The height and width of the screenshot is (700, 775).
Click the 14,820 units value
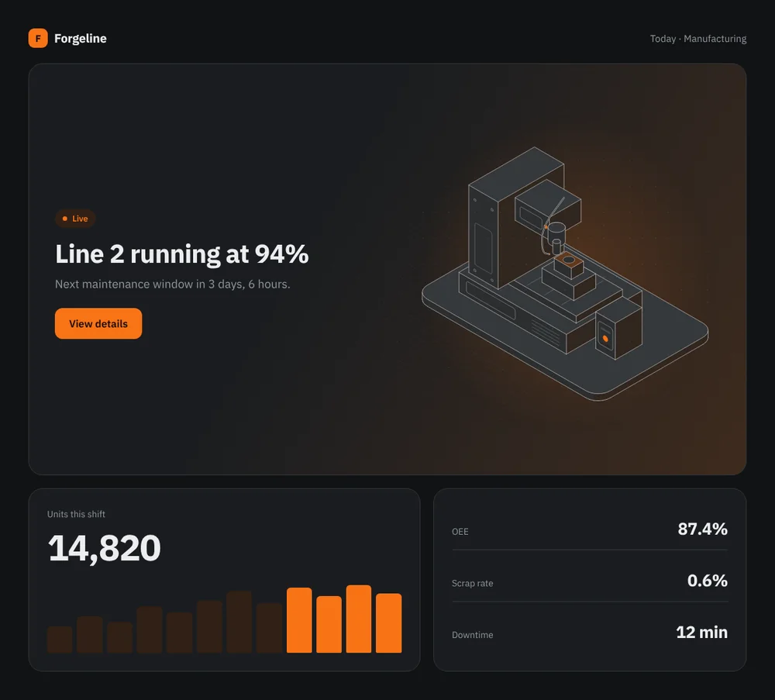105,548
